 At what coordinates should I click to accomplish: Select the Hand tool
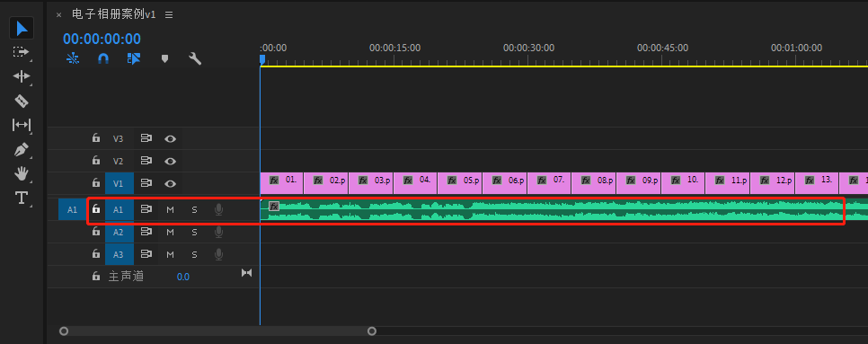coord(21,173)
